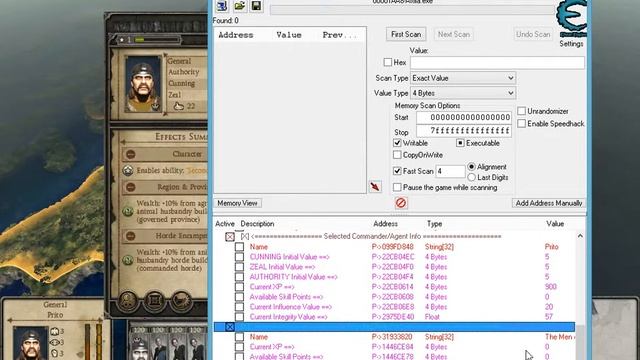The height and width of the screenshot is (360, 640).
Task: Click General Prito's portrait in the bottom-left card
Action: coord(30,344)
